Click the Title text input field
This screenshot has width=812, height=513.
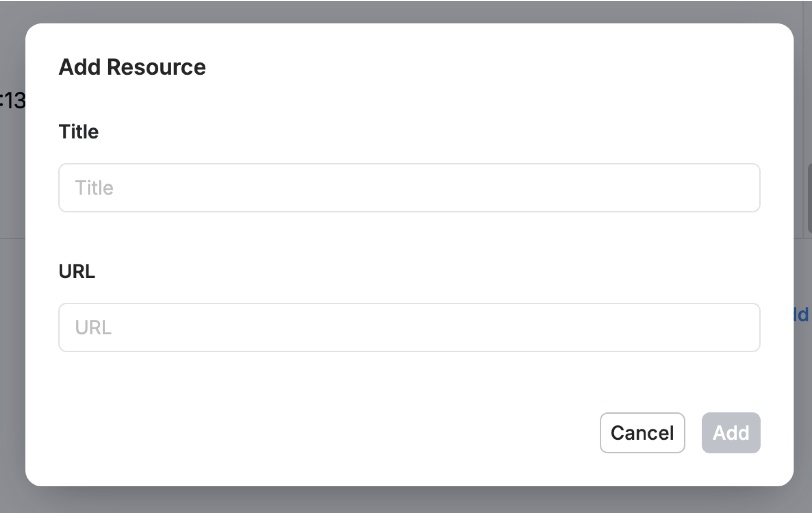[409, 187]
